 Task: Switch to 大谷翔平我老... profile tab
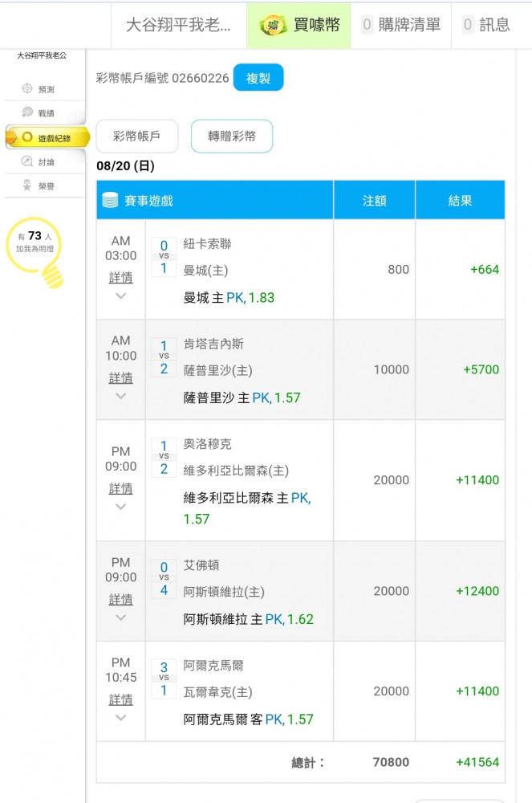tap(178, 25)
